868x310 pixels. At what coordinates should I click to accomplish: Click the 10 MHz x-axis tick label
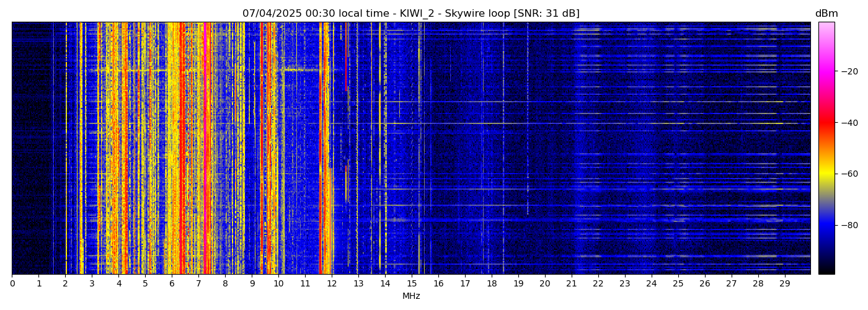[x=278, y=284]
